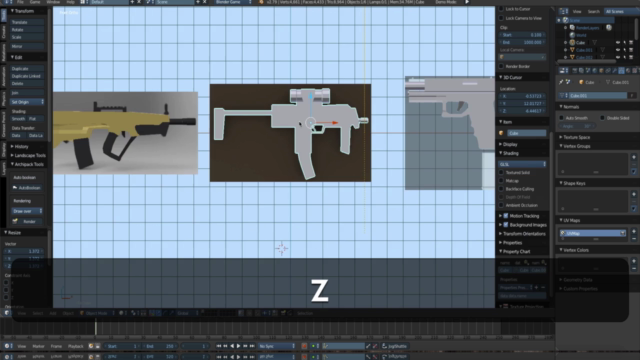Open the Render Layers properties tab
The image size is (640, 360).
[x=581, y=71]
